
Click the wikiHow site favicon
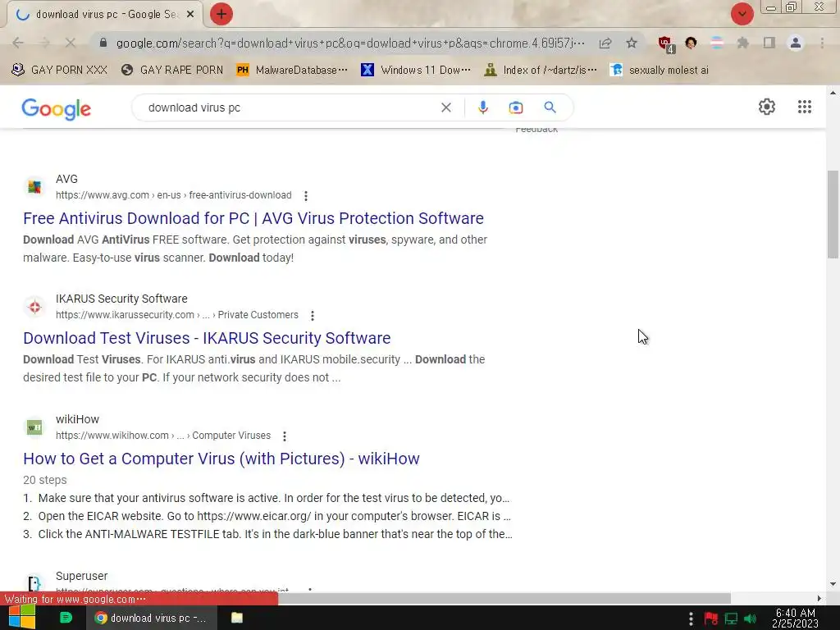(34, 427)
